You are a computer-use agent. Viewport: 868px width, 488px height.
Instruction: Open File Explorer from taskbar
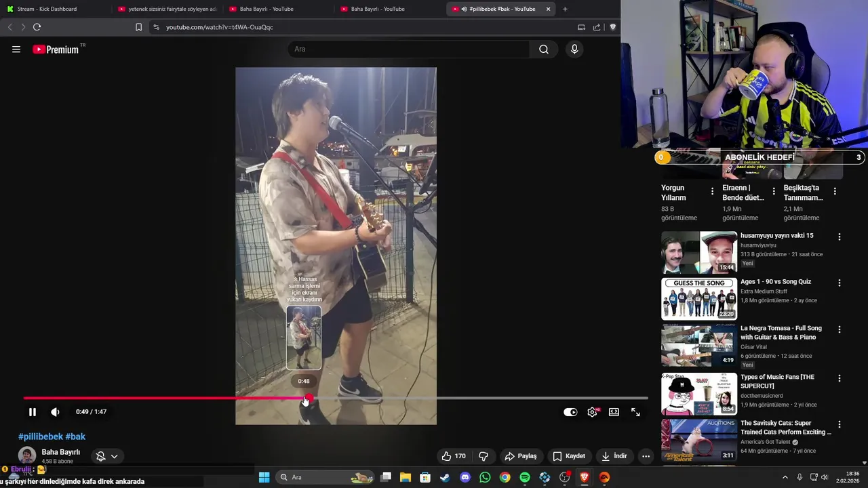coord(405,477)
